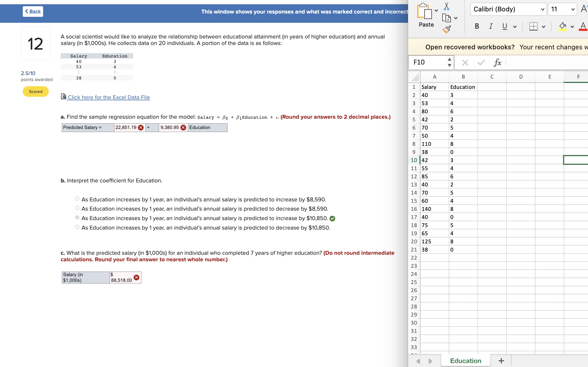
Task: Click the plus icon to add a new sheet
Action: (501, 360)
